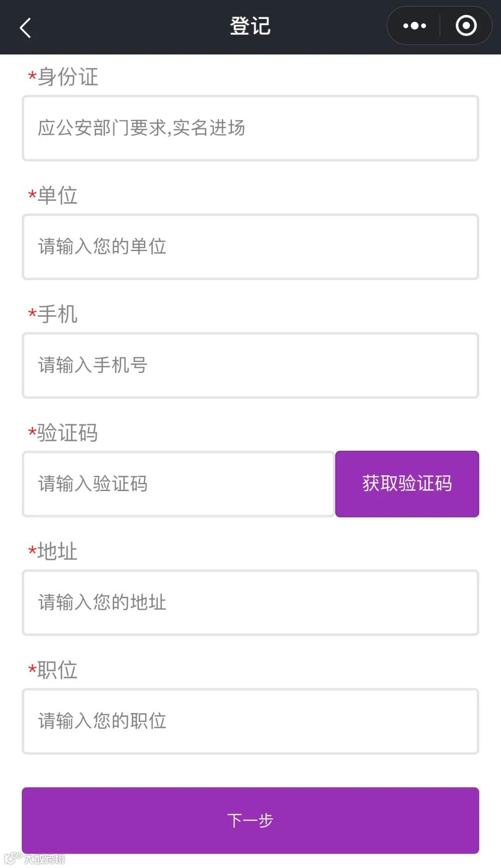Click the 手机 field label
501x868 pixels.
57,314
